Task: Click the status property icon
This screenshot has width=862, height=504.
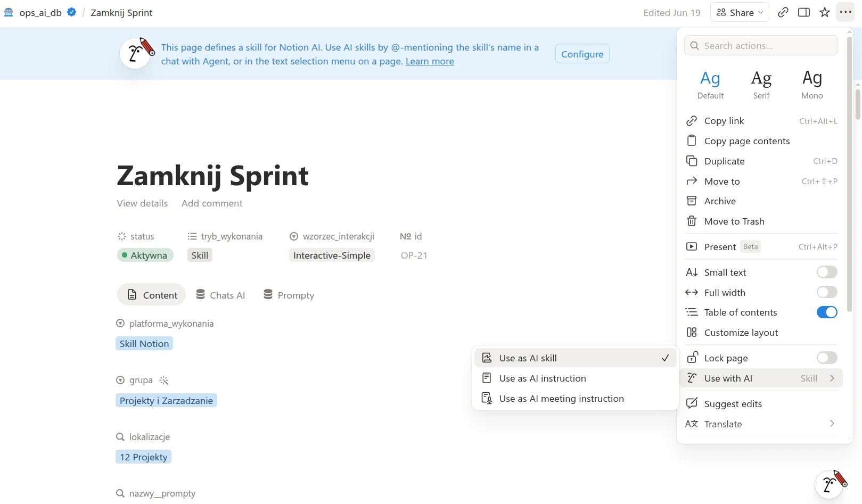Action: click(x=122, y=236)
